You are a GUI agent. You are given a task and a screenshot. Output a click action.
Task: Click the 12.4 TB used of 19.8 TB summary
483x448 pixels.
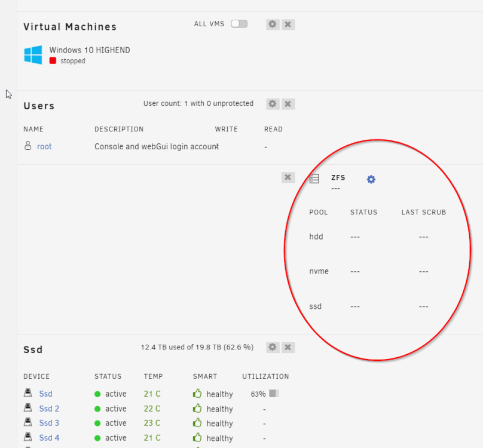tap(197, 347)
